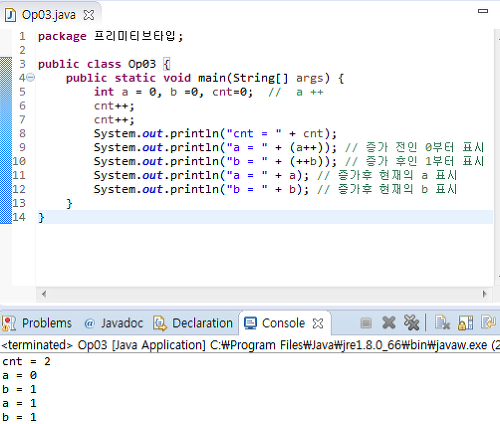Click 'main(String[]' on line 4
The height and width of the screenshot is (424, 500).
click(243, 78)
